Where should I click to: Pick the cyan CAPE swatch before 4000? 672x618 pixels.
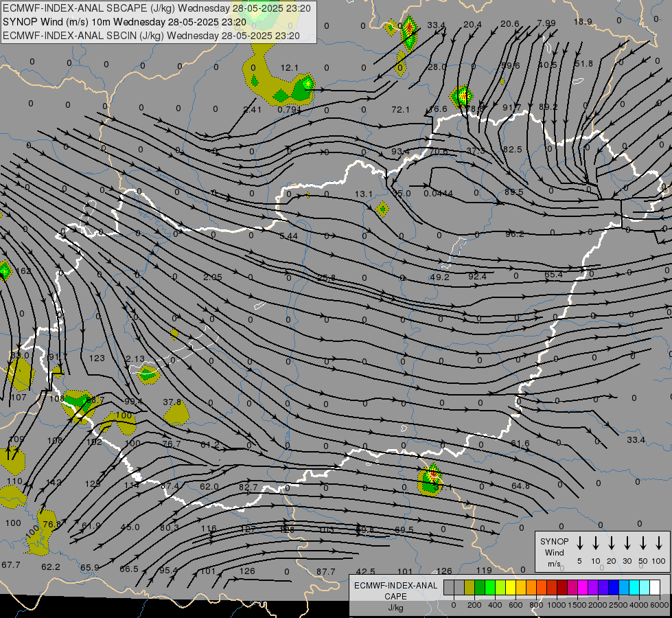[x=634, y=587]
